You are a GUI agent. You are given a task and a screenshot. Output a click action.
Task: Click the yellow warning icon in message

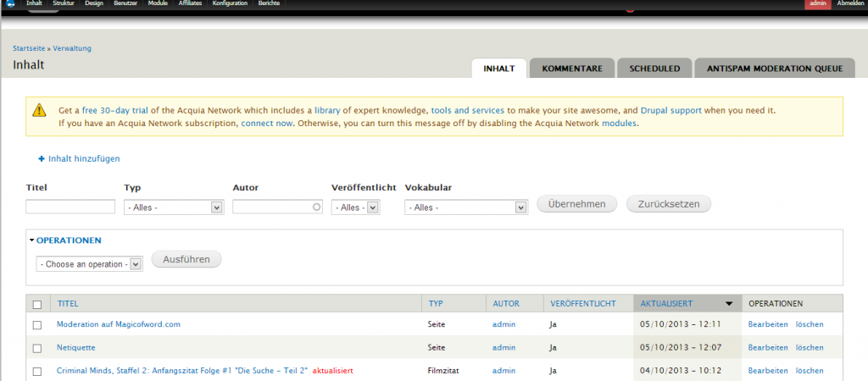click(40, 110)
